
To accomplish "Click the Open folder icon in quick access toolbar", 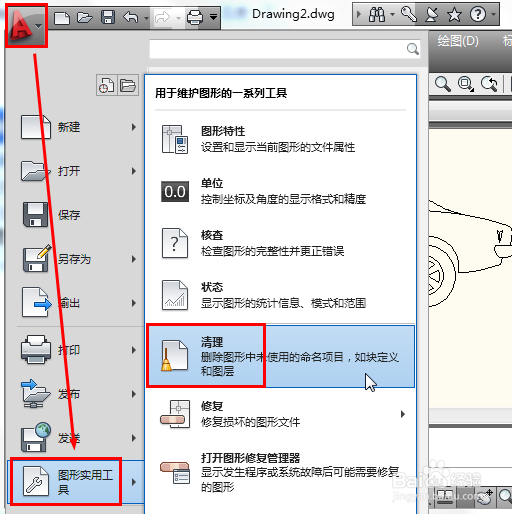I will point(85,17).
